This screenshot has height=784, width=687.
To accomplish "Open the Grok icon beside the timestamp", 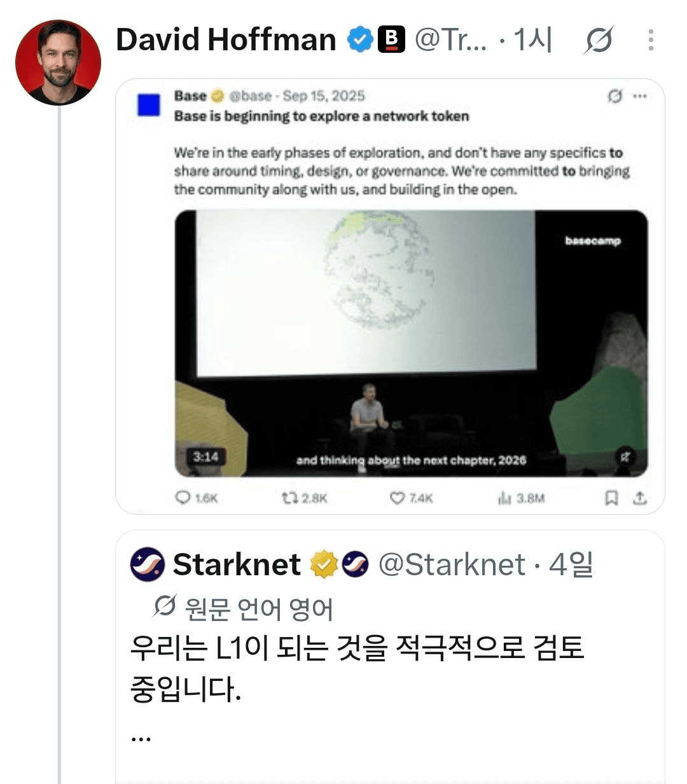I will click(x=599, y=41).
